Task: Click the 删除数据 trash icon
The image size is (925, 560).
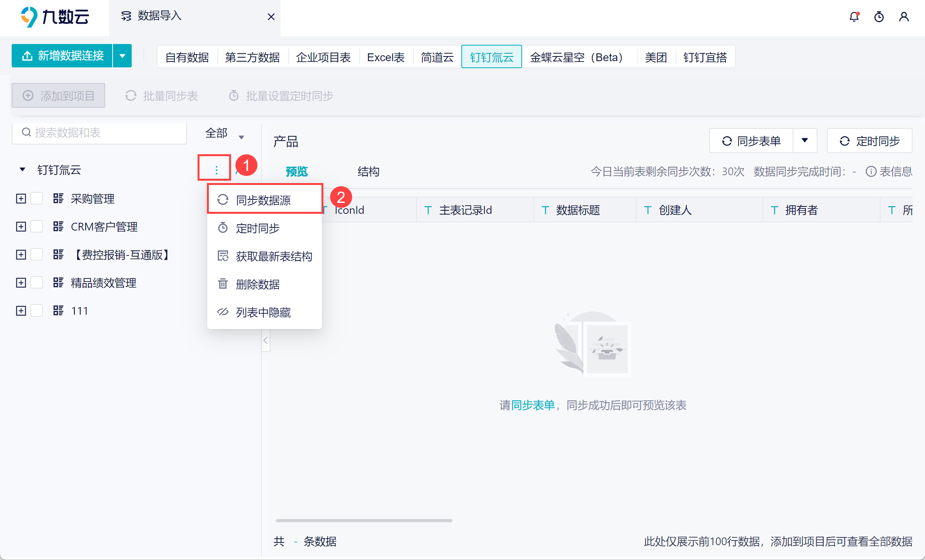Action: click(x=223, y=284)
